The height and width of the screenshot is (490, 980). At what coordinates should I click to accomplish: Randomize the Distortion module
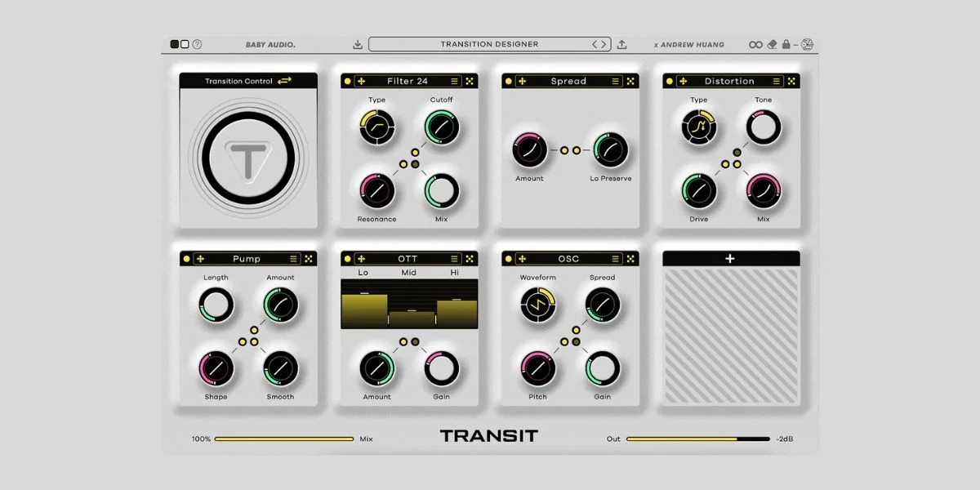791,81
